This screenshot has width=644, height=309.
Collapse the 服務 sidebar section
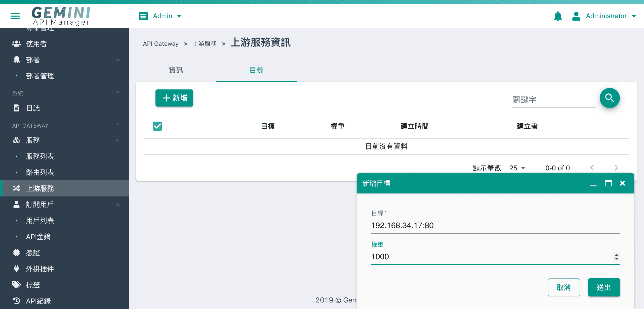click(x=117, y=140)
